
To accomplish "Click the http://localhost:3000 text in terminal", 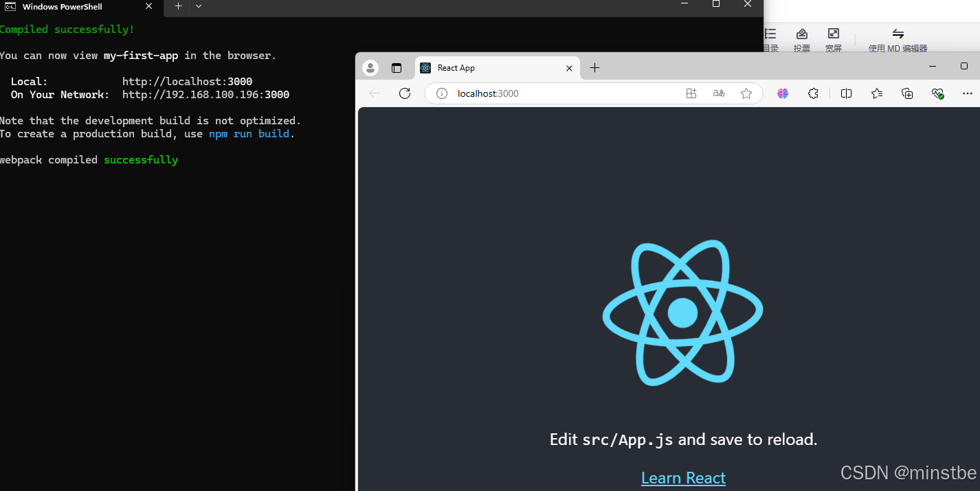I will click(187, 82).
